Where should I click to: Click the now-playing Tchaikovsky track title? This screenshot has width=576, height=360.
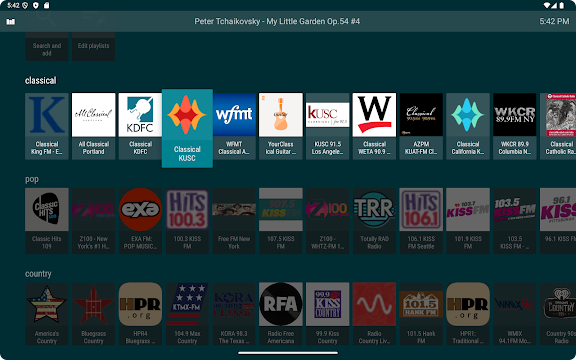point(277,21)
